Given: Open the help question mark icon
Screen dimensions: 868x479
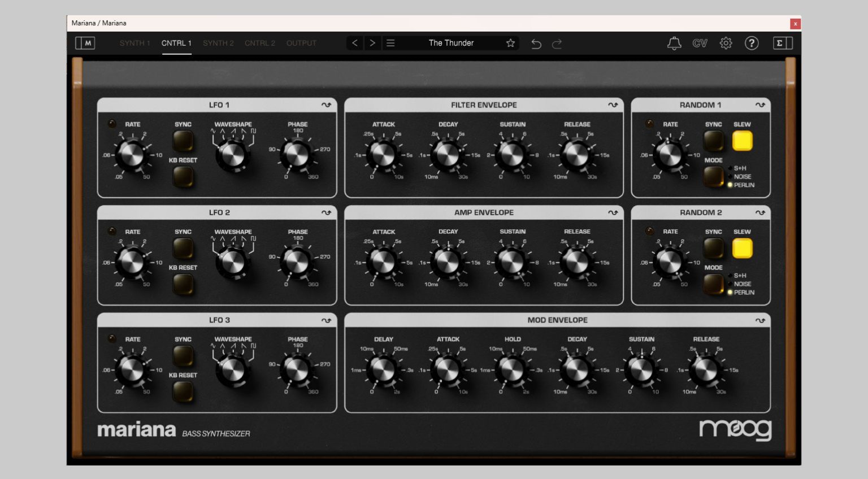Looking at the screenshot, I should click(x=752, y=43).
